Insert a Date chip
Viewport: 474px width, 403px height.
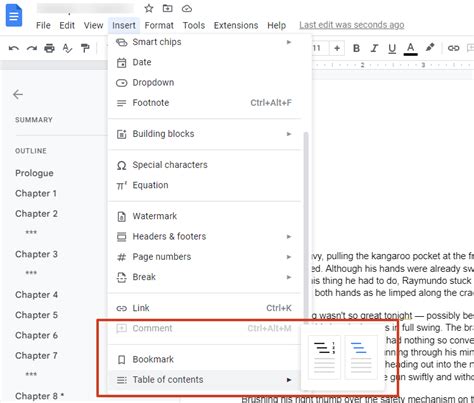(x=204, y=62)
